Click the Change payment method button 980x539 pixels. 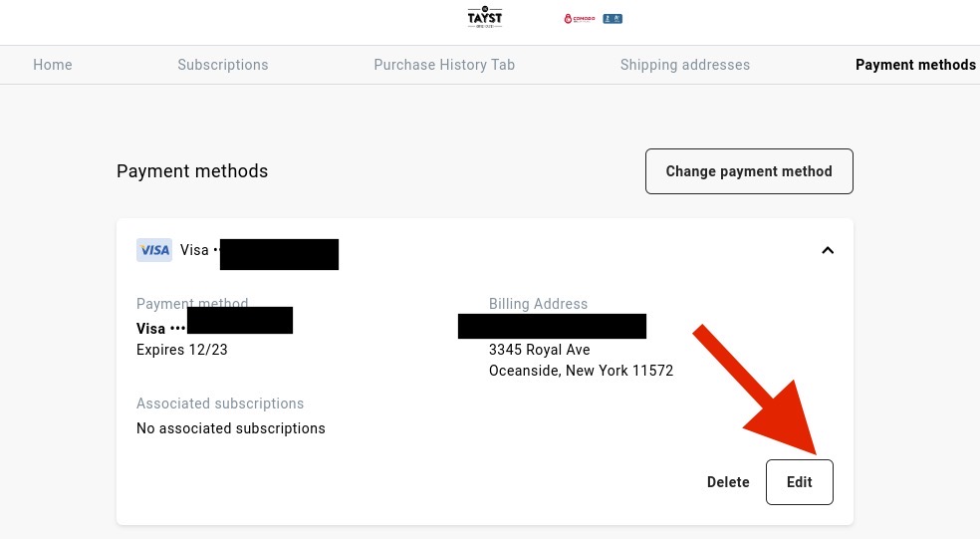pos(749,171)
